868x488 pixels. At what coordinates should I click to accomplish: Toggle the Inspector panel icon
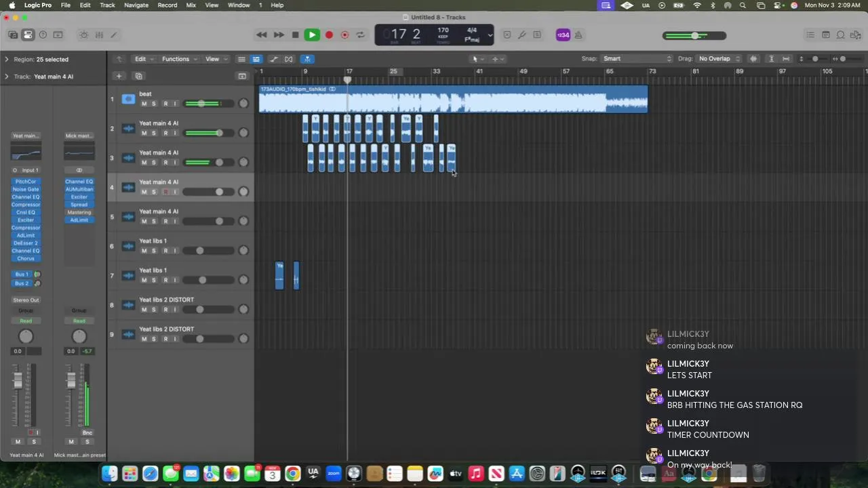[x=28, y=35]
